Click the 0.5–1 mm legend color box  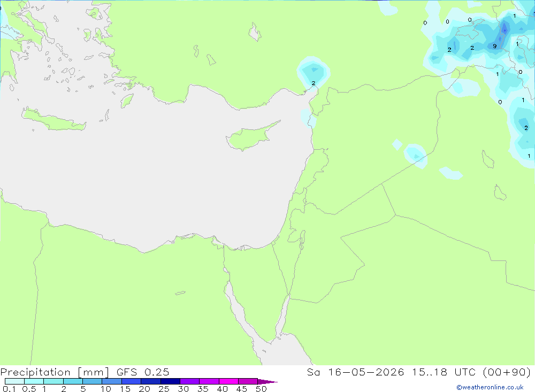(x=34, y=381)
